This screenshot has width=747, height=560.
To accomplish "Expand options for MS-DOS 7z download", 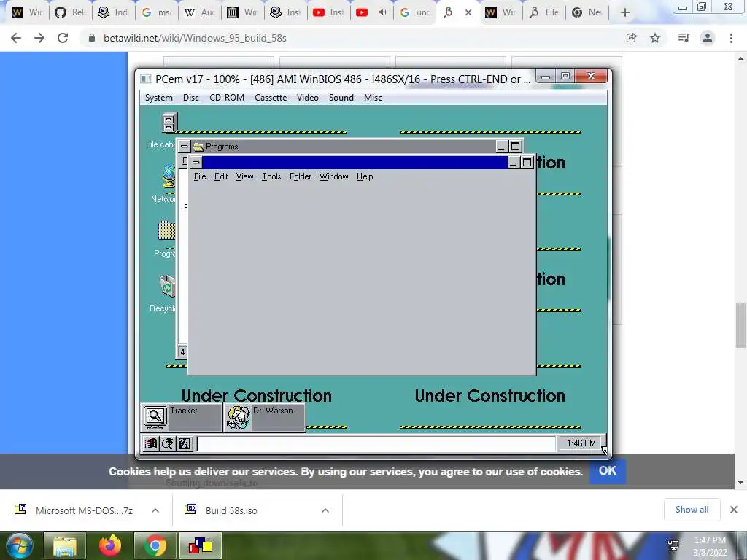I will click(x=155, y=510).
